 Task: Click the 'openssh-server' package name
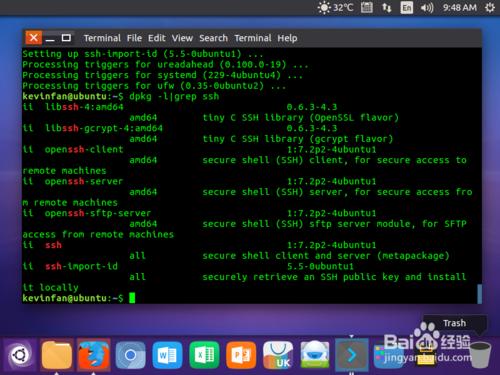(84, 181)
